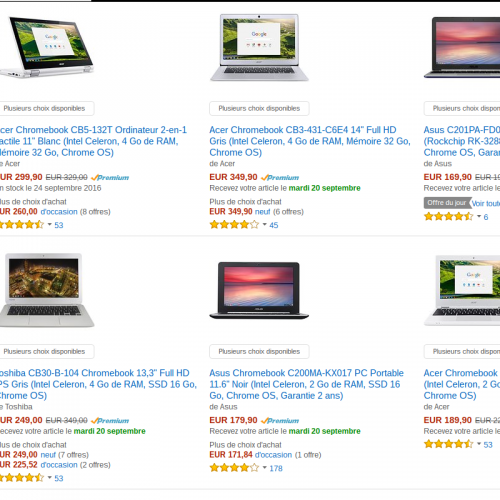Expand rating dropdown arrow beside 178 reviews
This screenshot has width=500, height=500.
[264, 468]
